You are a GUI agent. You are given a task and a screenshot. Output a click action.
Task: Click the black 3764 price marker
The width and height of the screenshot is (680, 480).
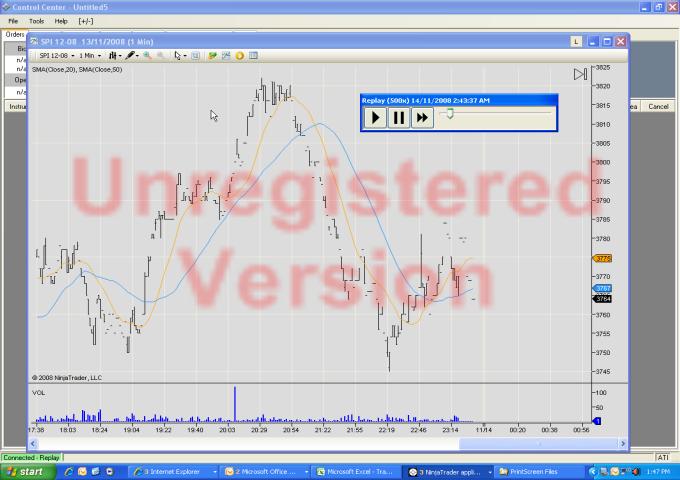[x=602, y=299]
